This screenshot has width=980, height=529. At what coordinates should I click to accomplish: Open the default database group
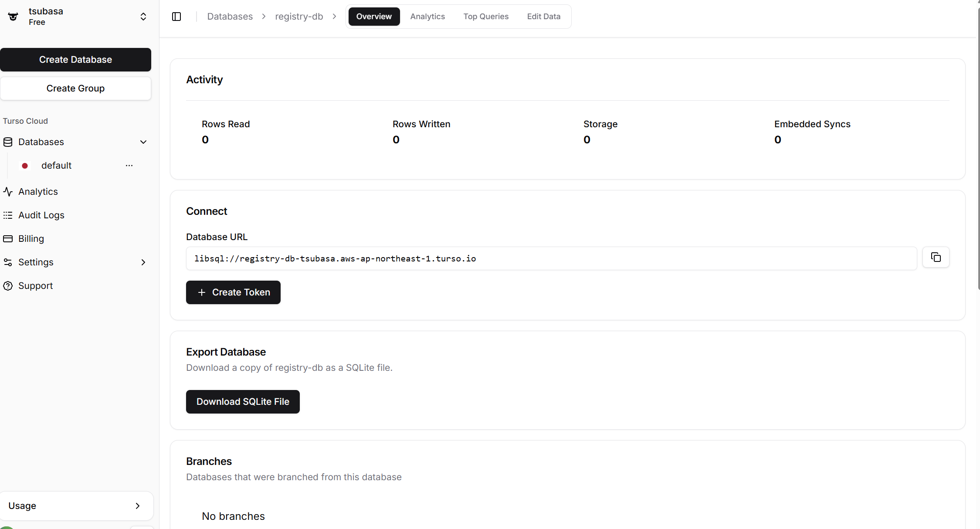tap(56, 166)
